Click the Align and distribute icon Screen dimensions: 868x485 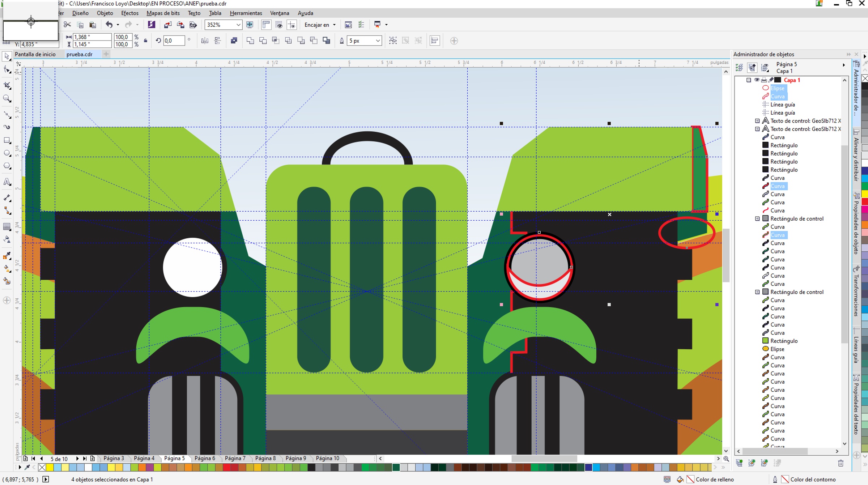pos(435,41)
